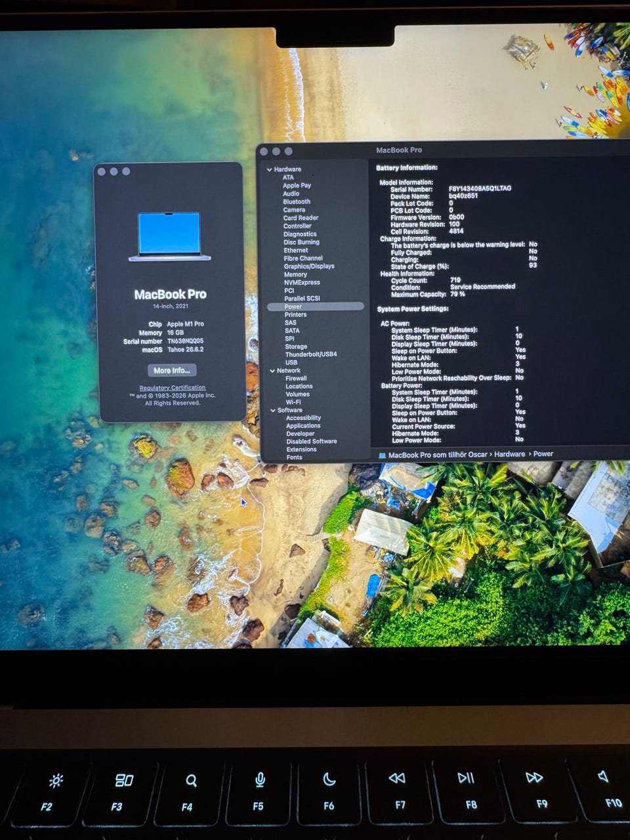Select Locations under Network

(x=299, y=387)
